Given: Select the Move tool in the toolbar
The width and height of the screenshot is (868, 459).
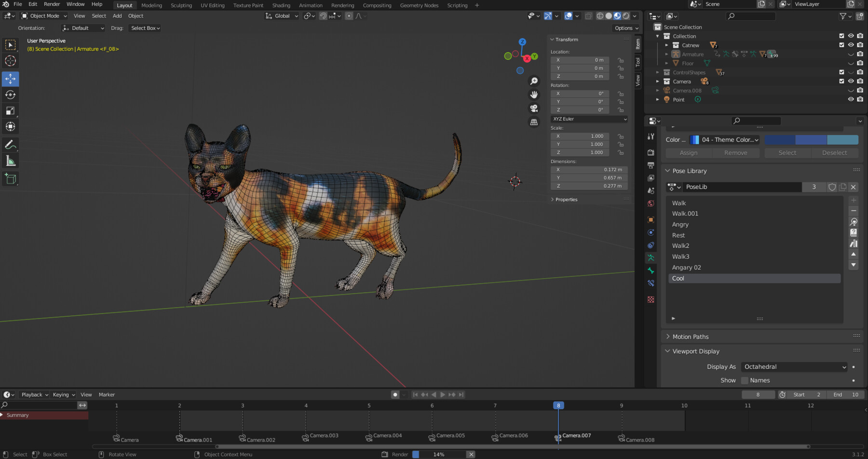Looking at the screenshot, I should click(x=10, y=79).
